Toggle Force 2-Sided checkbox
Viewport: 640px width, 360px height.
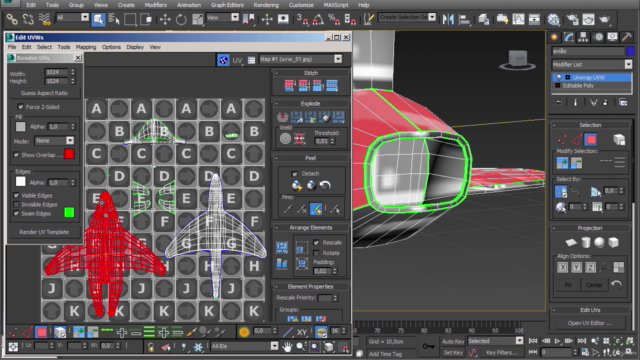coord(20,107)
